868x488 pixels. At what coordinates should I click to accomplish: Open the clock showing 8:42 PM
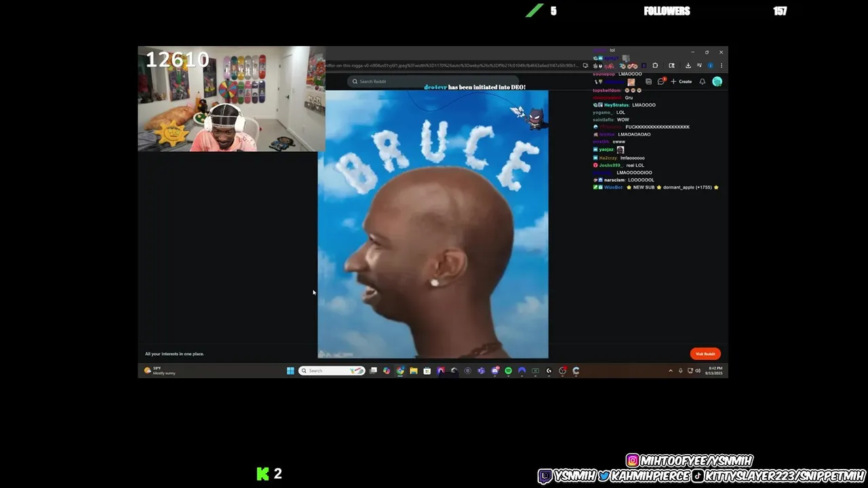click(715, 371)
